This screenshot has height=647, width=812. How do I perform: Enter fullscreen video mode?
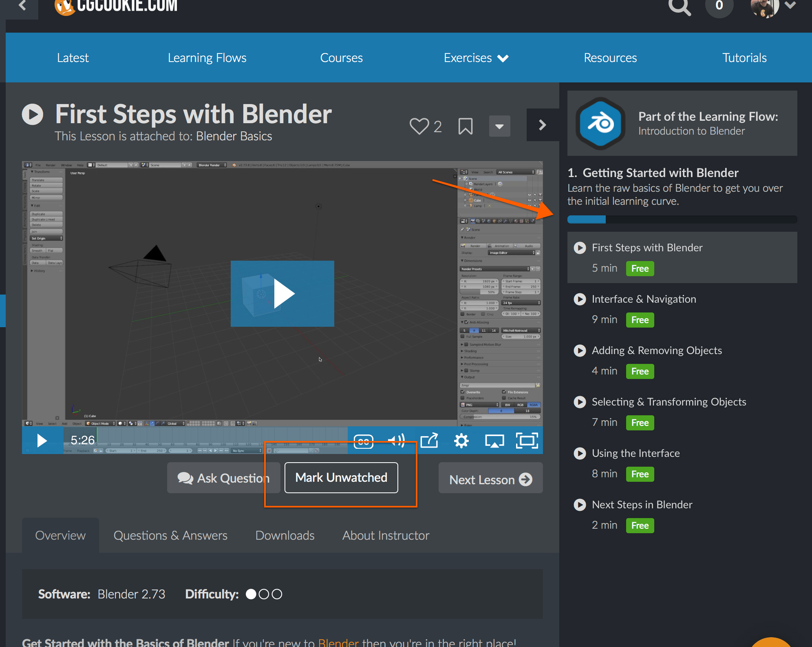[527, 441]
